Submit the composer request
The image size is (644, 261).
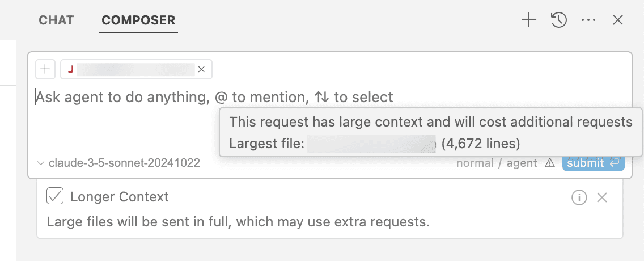coord(594,163)
